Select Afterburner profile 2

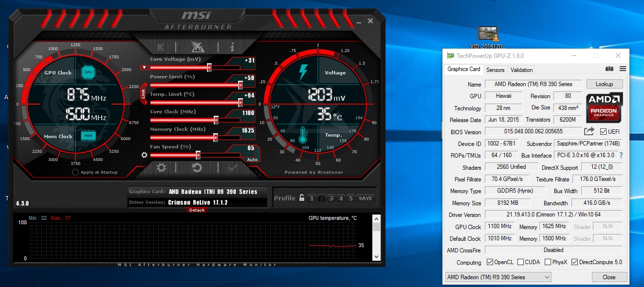pyautogui.click(x=322, y=198)
